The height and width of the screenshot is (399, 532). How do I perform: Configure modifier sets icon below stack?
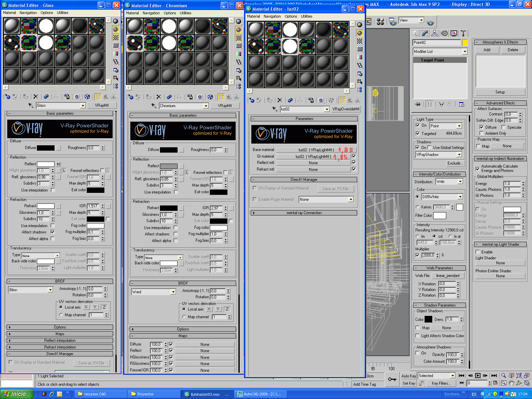coord(462,104)
